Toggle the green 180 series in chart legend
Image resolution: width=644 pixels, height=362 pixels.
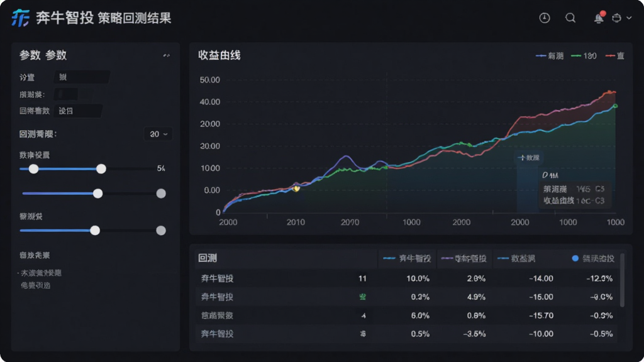point(584,56)
